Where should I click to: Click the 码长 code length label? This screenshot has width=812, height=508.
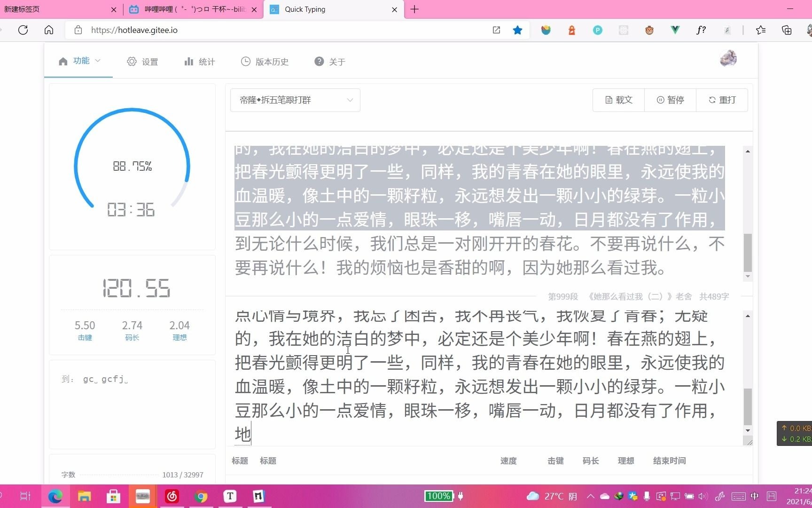click(132, 338)
